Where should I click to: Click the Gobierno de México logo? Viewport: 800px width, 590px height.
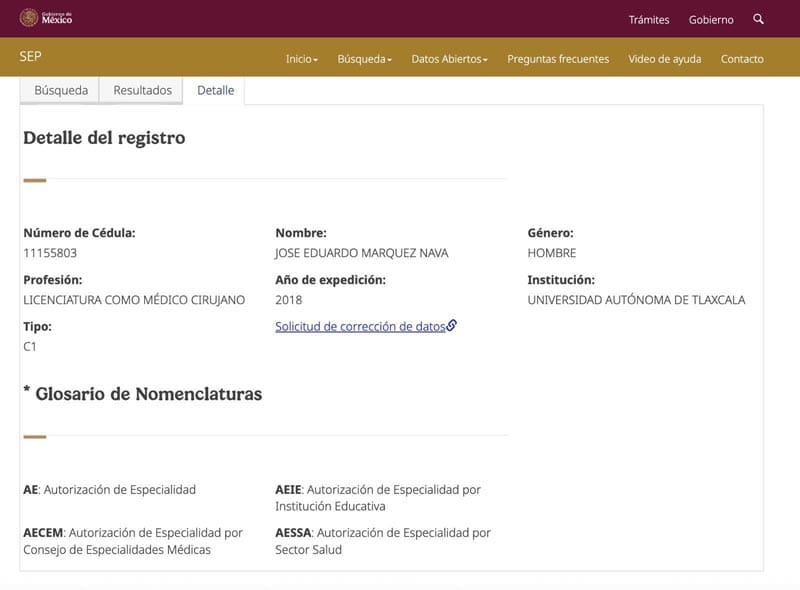[46, 18]
